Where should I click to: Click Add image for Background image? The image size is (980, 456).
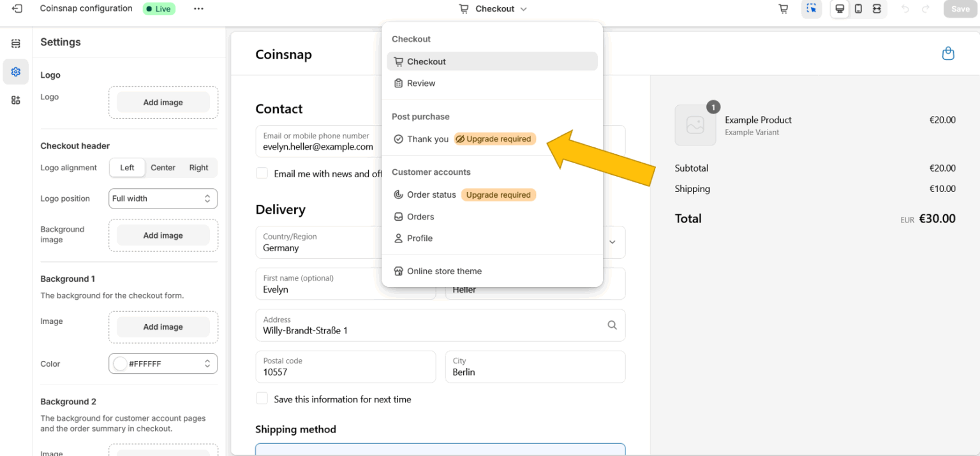coord(163,235)
